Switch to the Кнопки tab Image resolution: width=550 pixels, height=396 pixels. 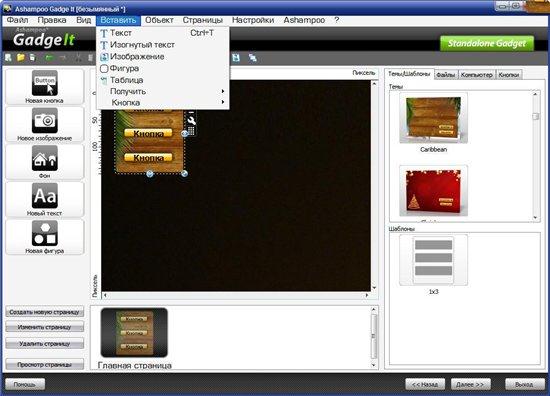pyautogui.click(x=509, y=75)
